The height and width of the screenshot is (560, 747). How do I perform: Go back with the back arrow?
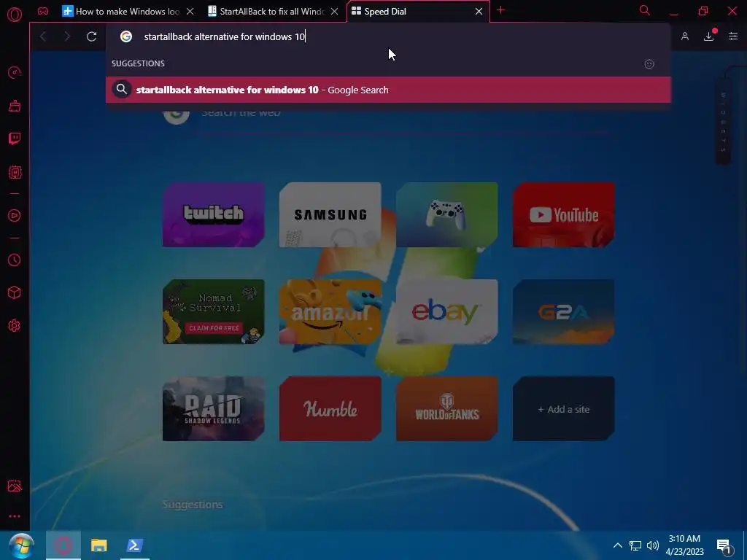[x=43, y=36]
